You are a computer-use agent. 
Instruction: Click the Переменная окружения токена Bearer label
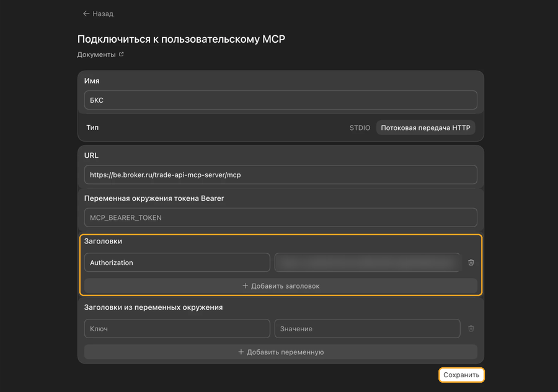[154, 198]
